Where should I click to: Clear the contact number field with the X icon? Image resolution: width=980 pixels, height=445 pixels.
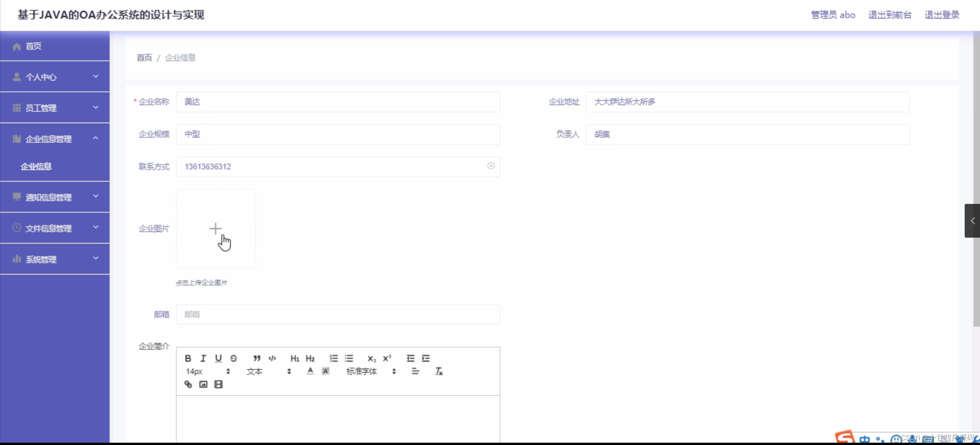(x=491, y=166)
